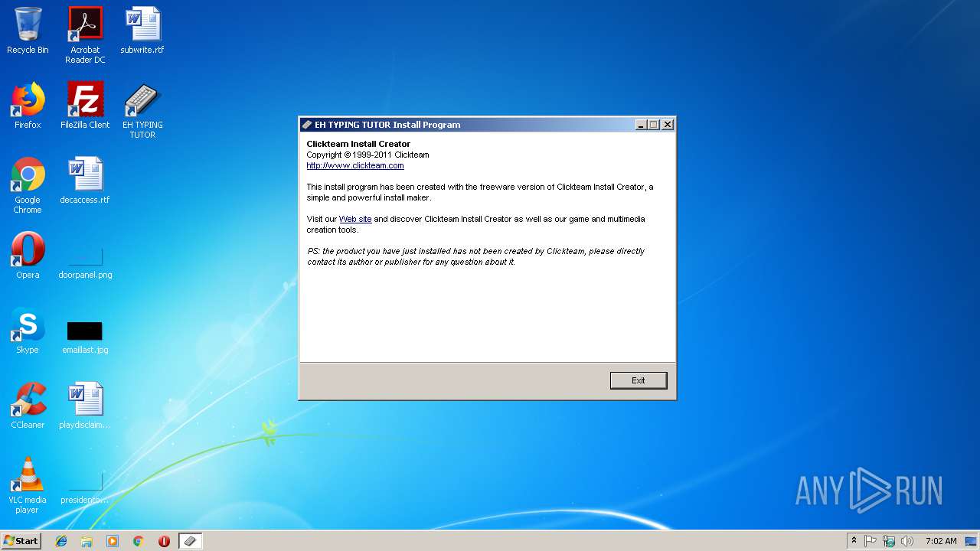Open VLC media player shortcut
Screen dimensions: 980x551
(x=28, y=485)
